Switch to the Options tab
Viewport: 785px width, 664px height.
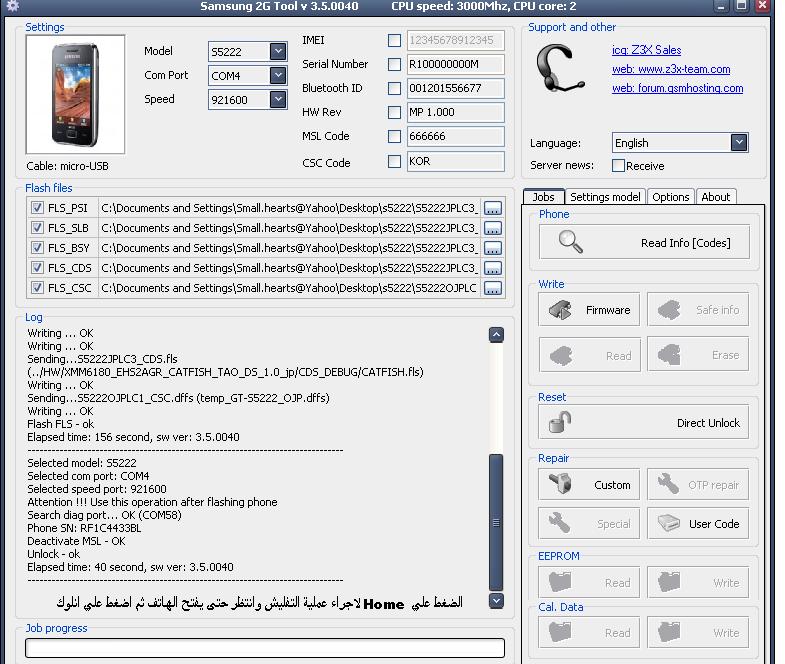point(670,197)
